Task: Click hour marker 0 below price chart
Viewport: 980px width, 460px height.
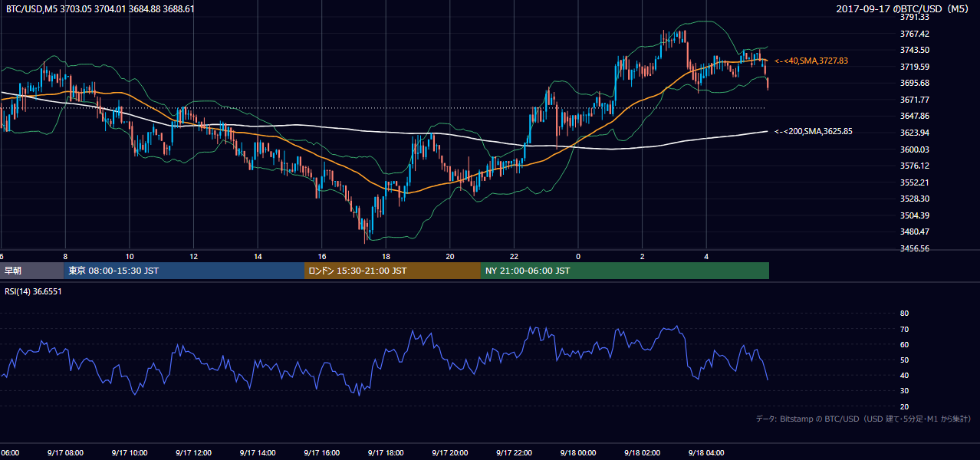Action: [578, 257]
